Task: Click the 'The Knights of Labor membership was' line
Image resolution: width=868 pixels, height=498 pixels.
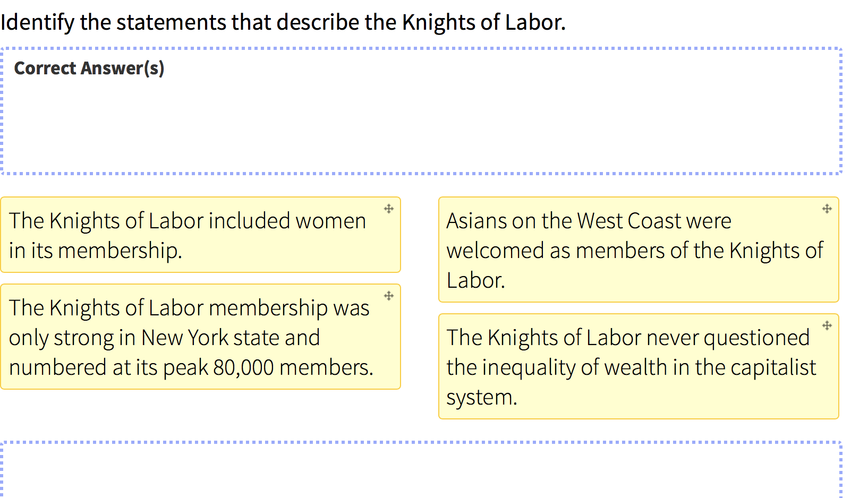Action: [x=189, y=308]
